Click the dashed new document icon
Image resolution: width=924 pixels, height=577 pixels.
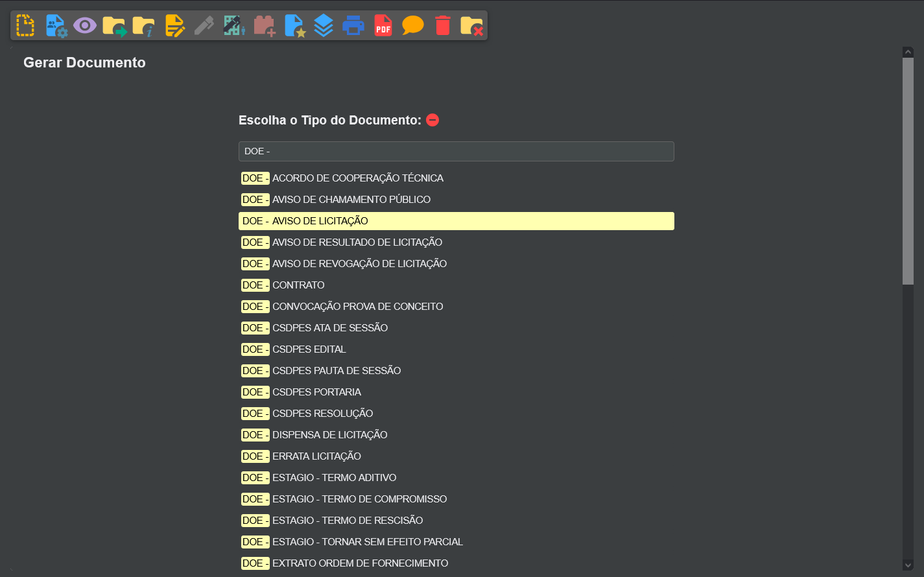(25, 25)
